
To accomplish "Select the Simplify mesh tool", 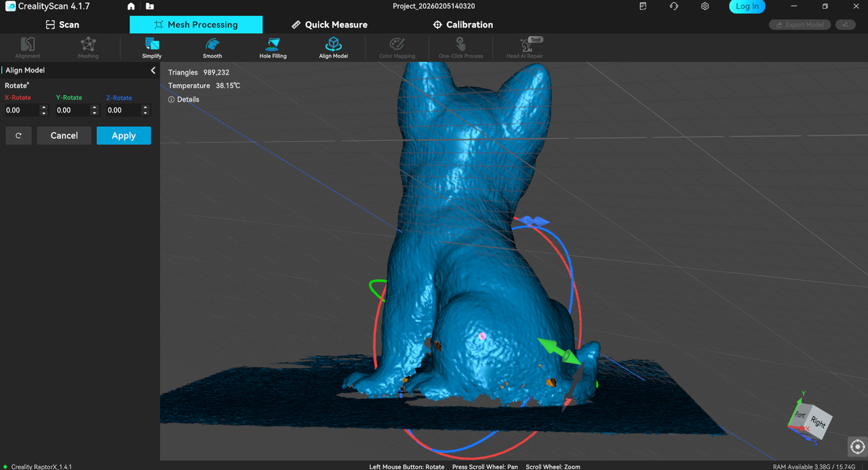I will [152, 47].
